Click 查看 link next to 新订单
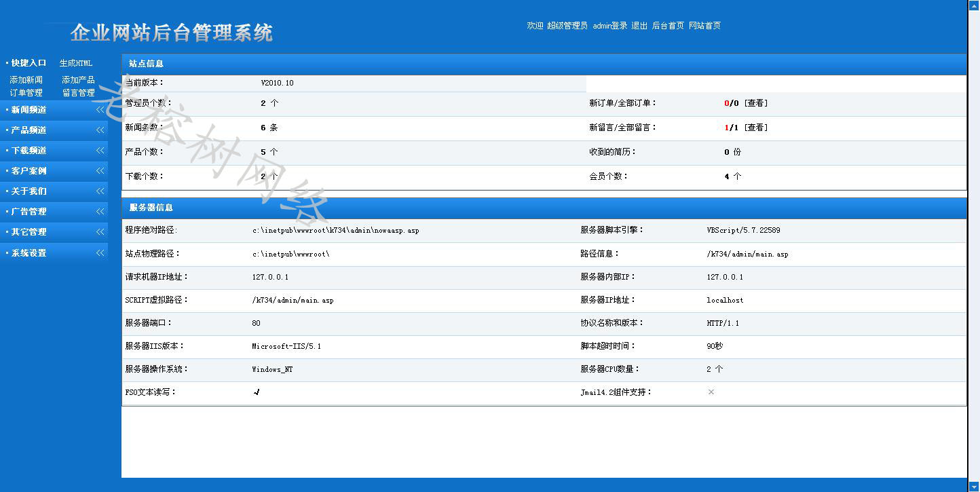Viewport: 980px width, 492px height. click(756, 103)
